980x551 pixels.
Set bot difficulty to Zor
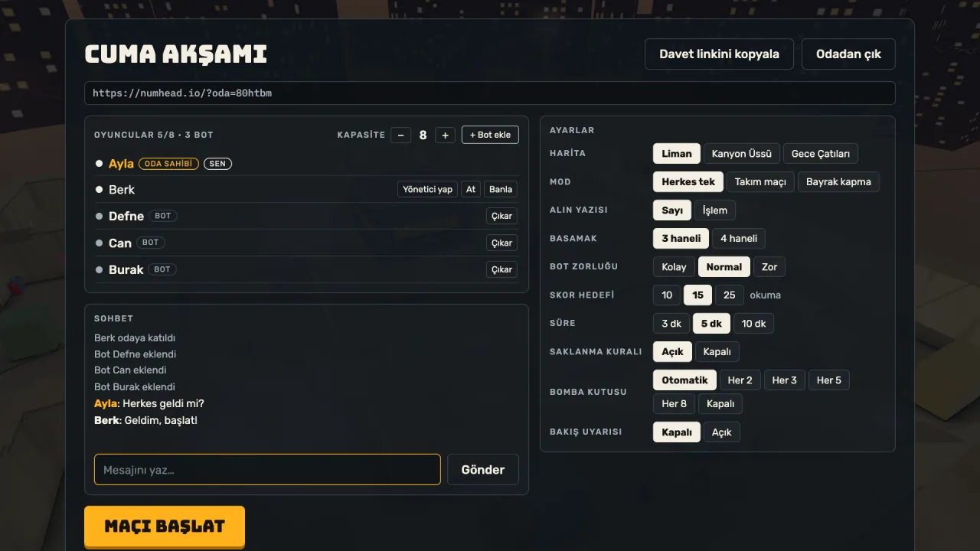click(769, 267)
